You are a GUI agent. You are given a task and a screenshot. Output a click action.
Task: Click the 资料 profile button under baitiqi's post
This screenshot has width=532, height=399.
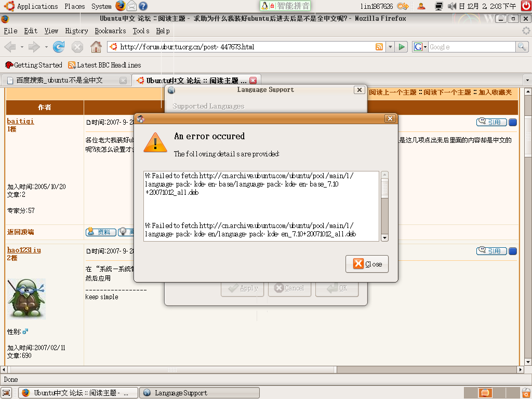[x=101, y=232]
